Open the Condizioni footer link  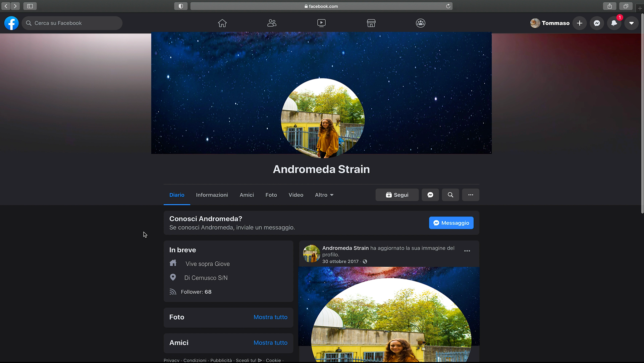[x=195, y=360]
